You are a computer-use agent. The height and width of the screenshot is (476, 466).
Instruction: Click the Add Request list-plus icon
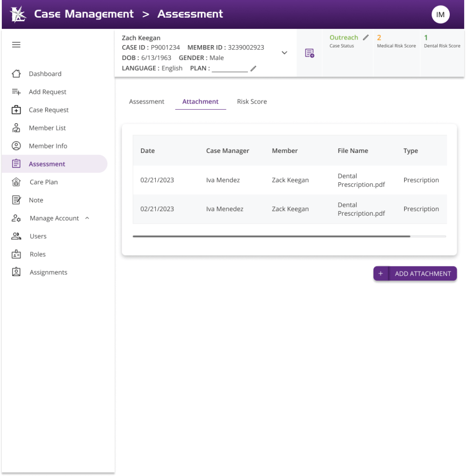[x=16, y=92]
